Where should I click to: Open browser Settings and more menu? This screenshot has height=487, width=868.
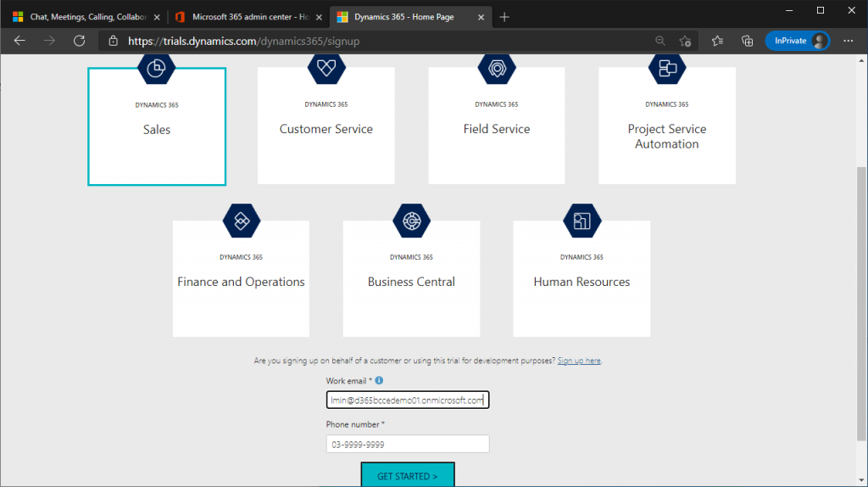coord(848,41)
